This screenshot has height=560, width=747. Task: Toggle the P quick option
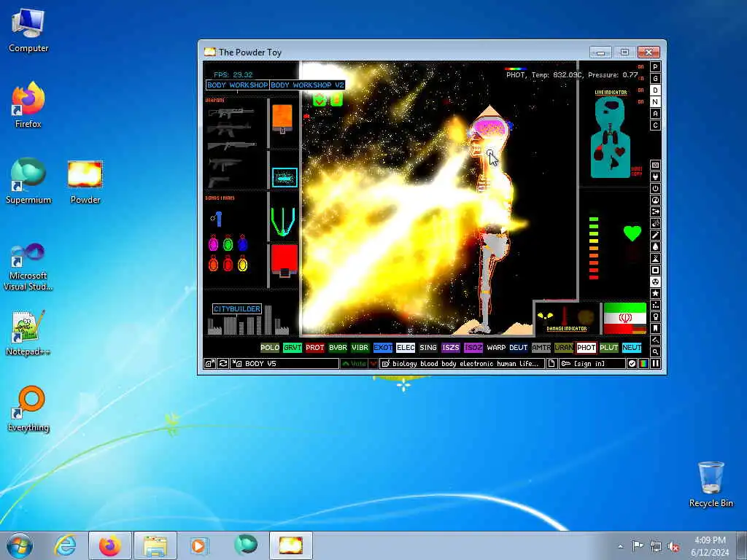click(x=656, y=66)
